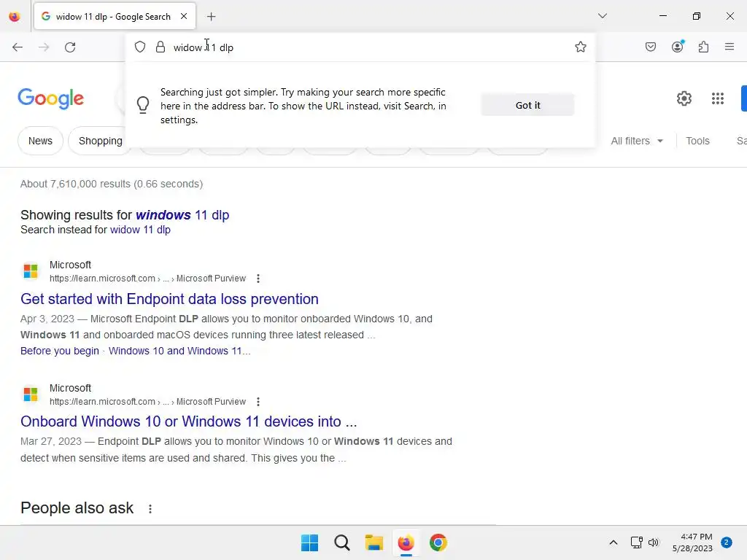Viewport: 747px width, 560px height.
Task: Open 'Get started with Endpoint data loss prevention'
Action: pyautogui.click(x=169, y=299)
